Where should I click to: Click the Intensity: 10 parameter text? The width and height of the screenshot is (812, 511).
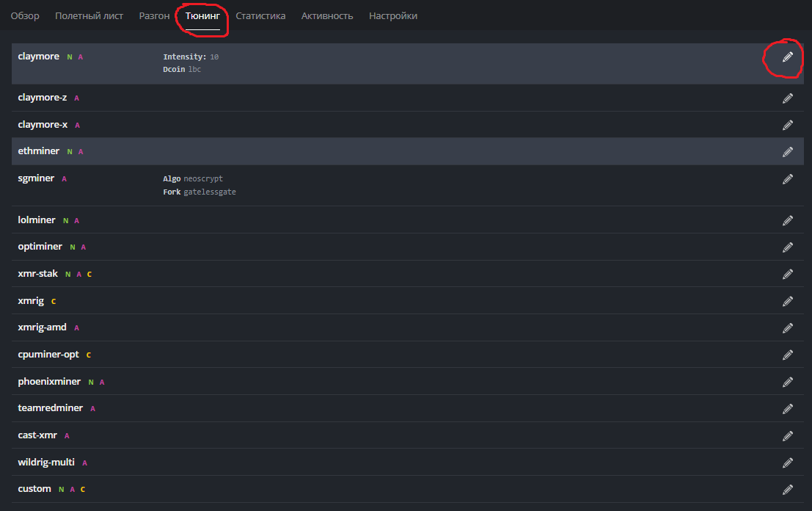point(191,57)
